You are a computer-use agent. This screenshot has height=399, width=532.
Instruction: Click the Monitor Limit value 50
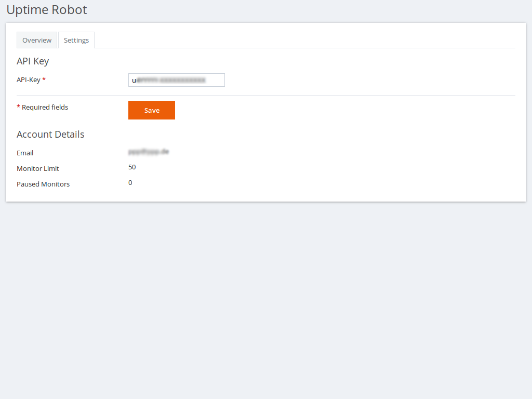click(132, 167)
